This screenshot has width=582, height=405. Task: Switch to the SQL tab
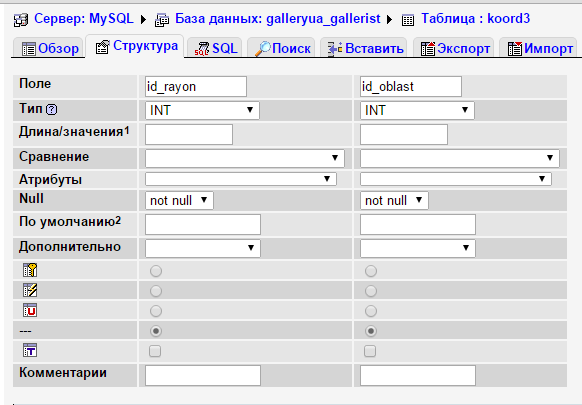tap(216, 48)
